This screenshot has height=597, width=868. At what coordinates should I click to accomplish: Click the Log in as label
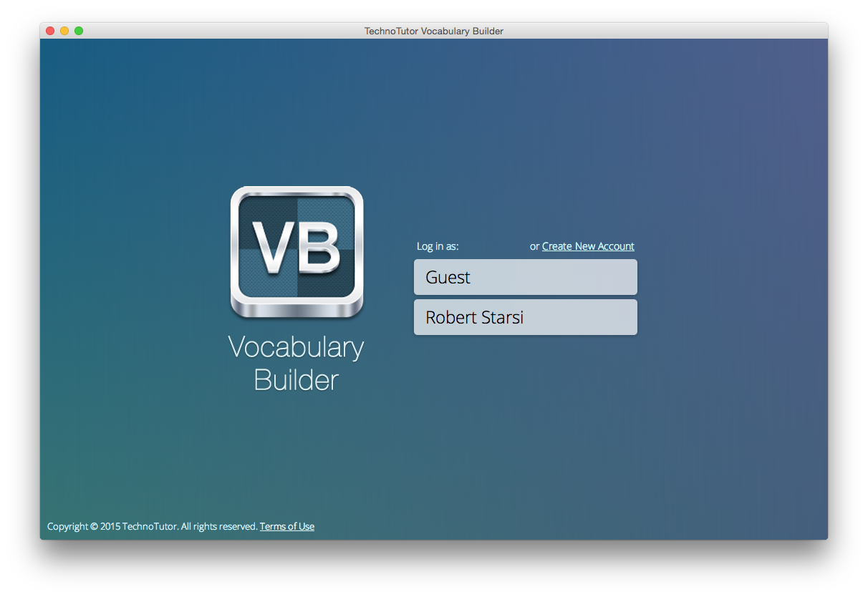pyautogui.click(x=437, y=246)
